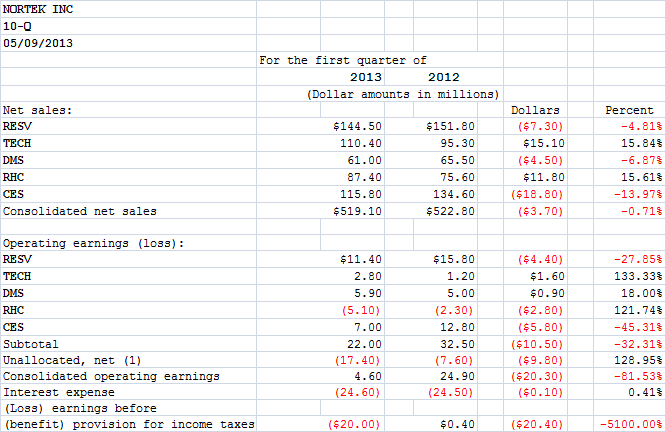Click the -45.31% CES earnings percent
This screenshot has width=666, height=432.
638,328
